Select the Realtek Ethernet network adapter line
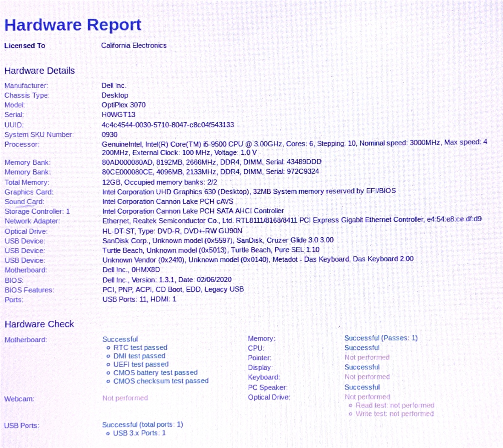503x448 pixels. (x=292, y=220)
